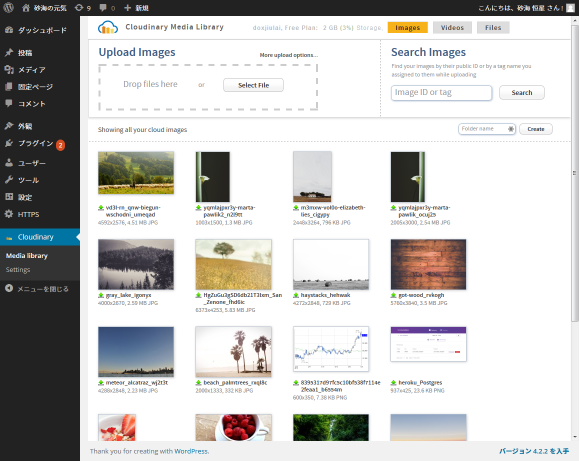Click download arrow for beach_palmtrees image
The height and width of the screenshot is (461, 579).
pos(198,383)
